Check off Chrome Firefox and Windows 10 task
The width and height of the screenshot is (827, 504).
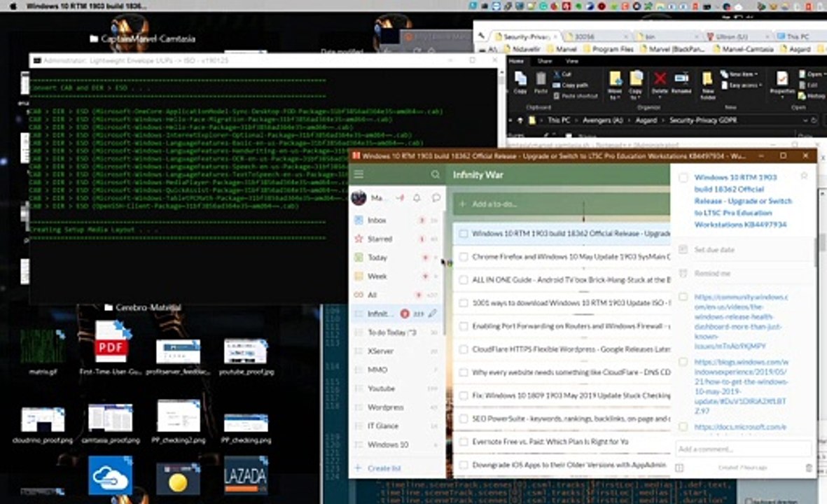(x=463, y=257)
